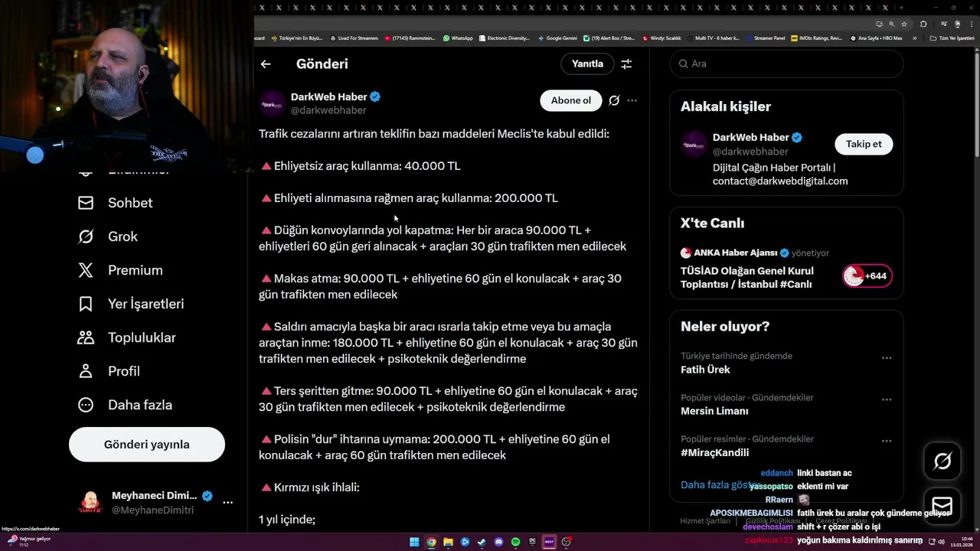Open Yer İşaretleri bookmarks
Viewport: 980px width, 551px height.
pos(131,304)
